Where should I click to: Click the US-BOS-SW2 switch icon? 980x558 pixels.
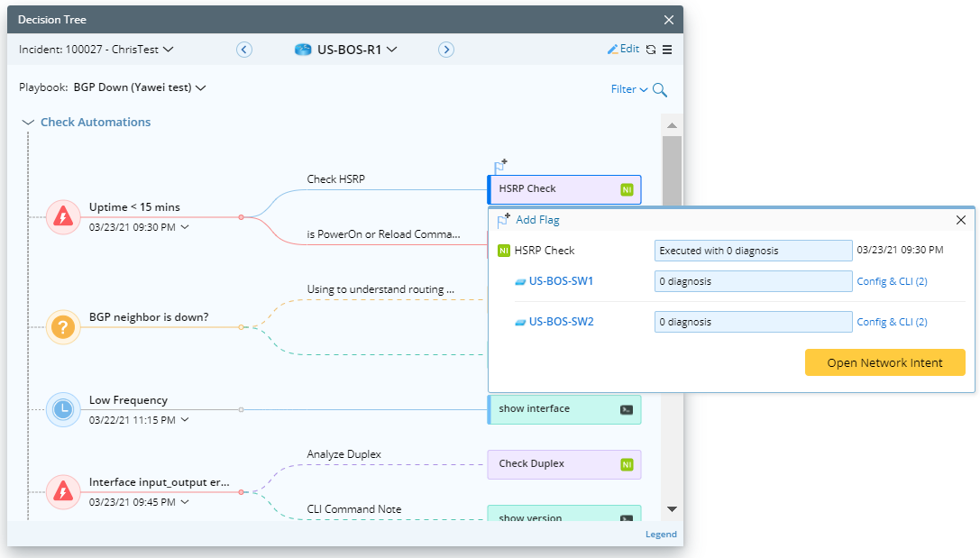click(x=520, y=323)
